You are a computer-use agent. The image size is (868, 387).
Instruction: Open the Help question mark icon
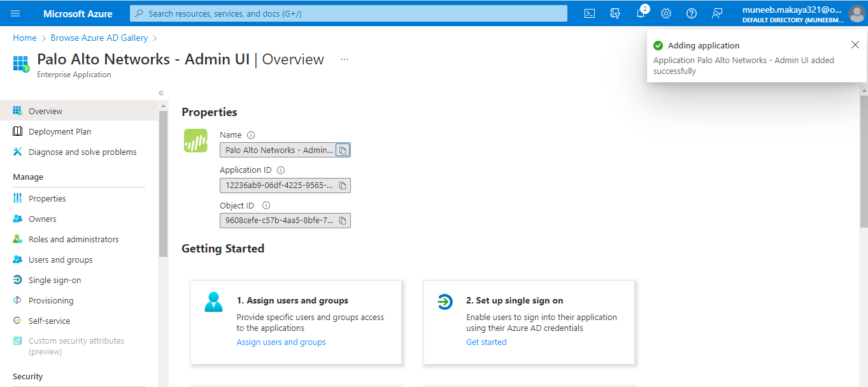tap(691, 13)
